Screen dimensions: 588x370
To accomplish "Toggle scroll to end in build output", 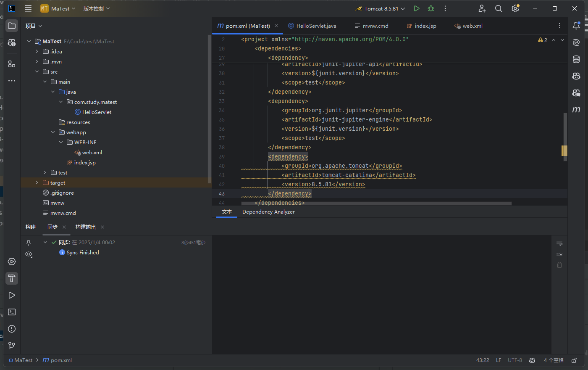I will [559, 254].
